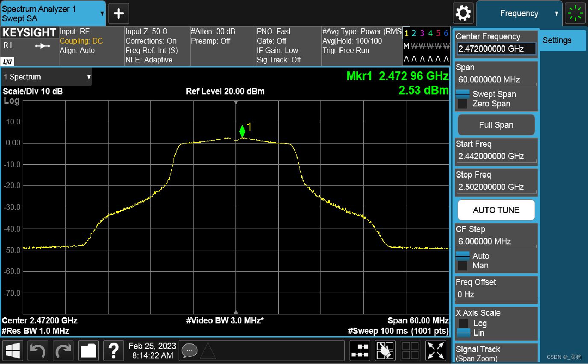Select trace 2 in trace panel
The image size is (588, 364).
414,33
